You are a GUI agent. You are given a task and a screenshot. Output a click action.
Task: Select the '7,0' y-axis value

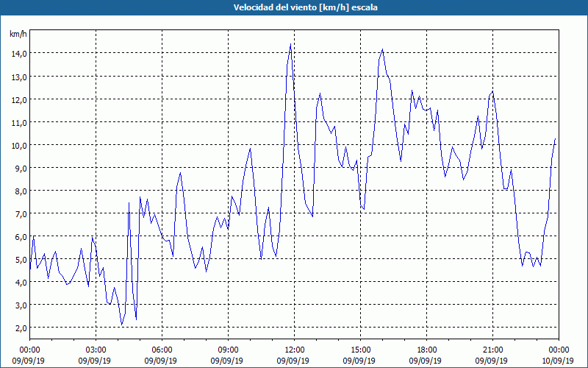[x=21, y=214]
